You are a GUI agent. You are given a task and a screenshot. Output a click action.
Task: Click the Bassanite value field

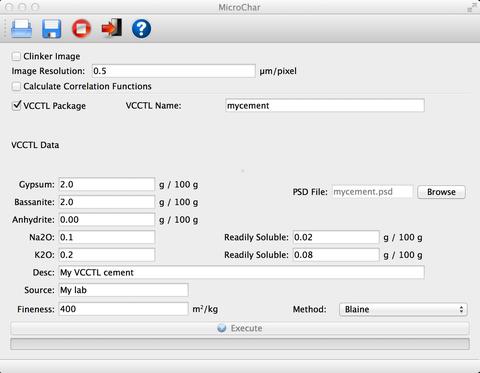107,202
